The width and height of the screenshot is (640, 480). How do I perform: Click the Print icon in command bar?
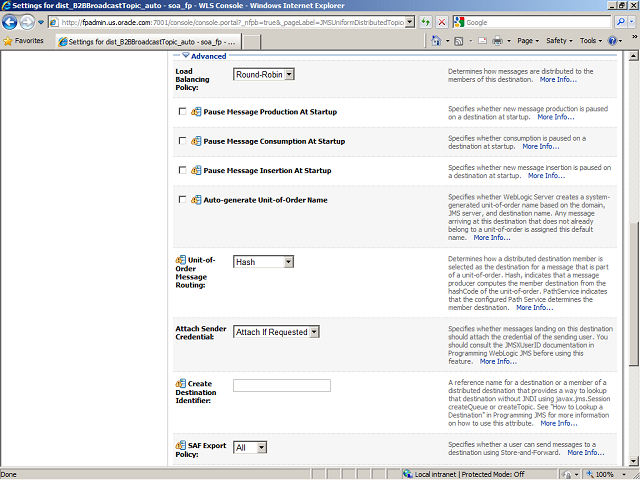[497, 41]
